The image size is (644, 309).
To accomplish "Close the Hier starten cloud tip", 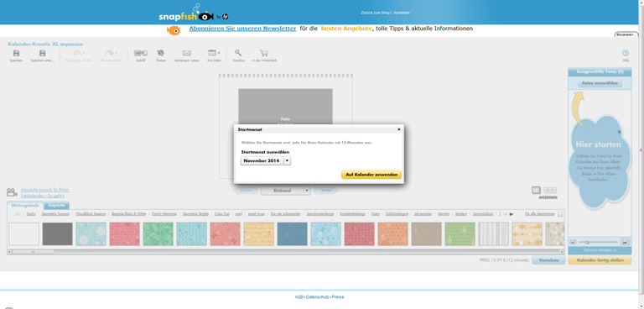I will pyautogui.click(x=620, y=132).
